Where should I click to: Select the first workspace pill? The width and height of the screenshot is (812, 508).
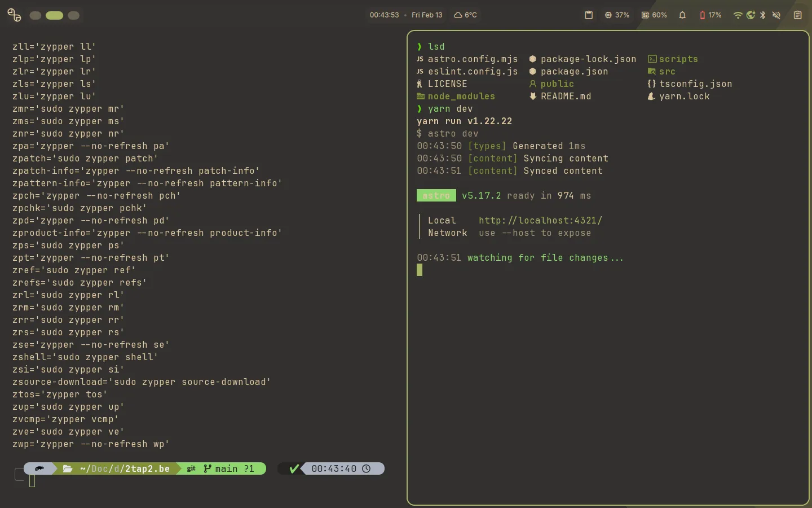tap(35, 16)
